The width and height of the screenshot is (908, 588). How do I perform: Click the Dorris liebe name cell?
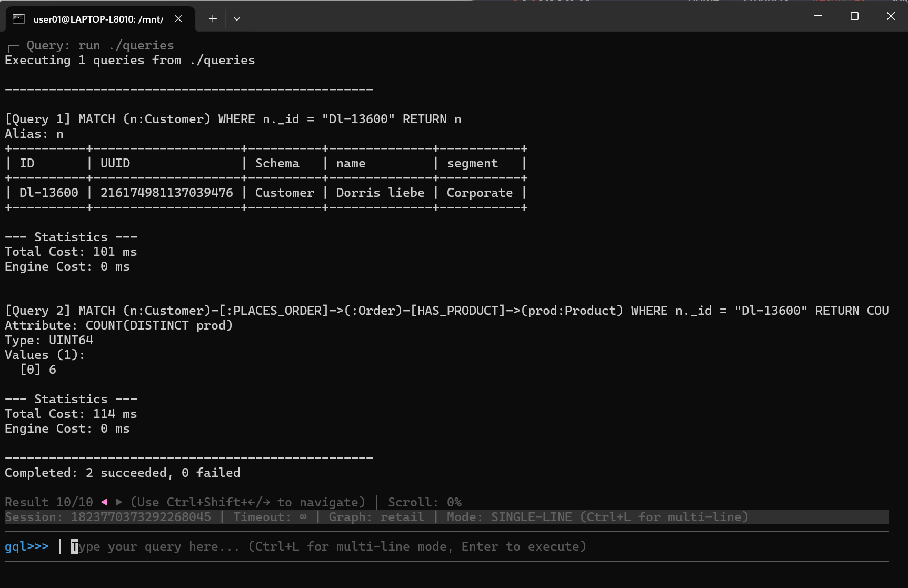[380, 193]
